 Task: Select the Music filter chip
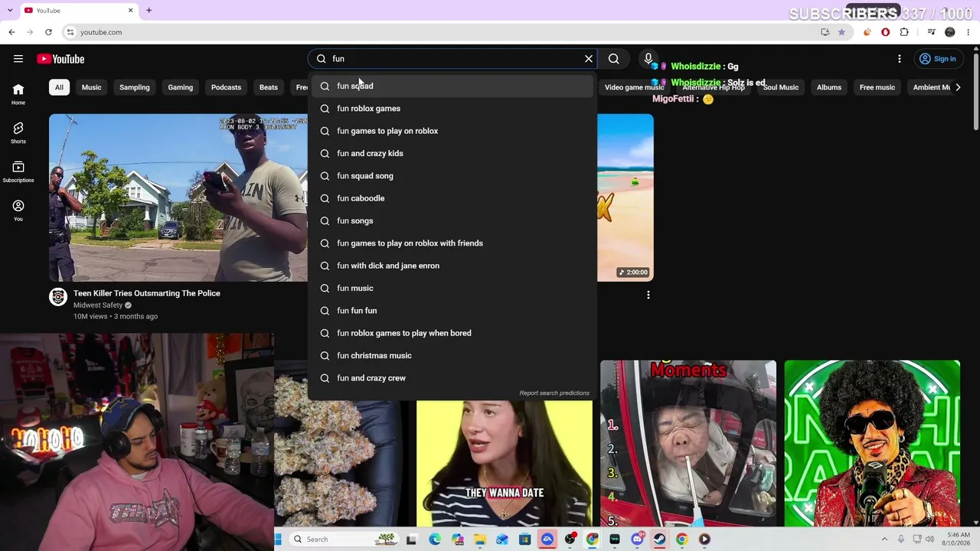tap(91, 87)
